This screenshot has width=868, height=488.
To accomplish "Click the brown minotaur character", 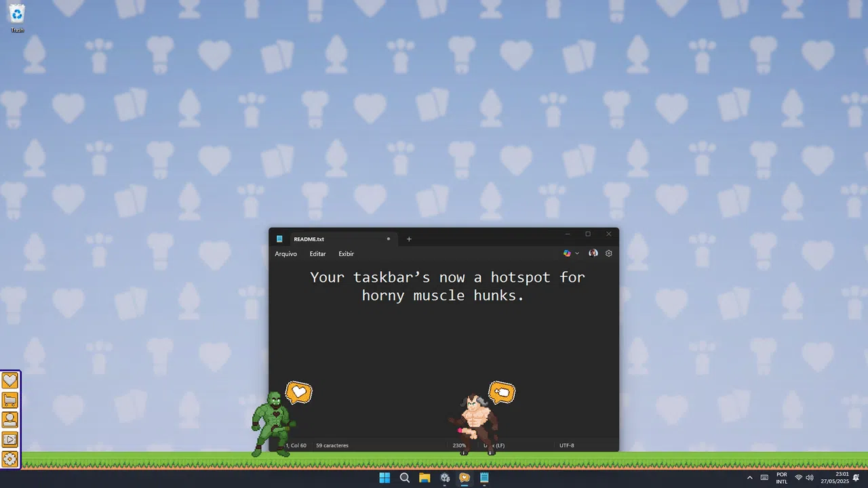I will coord(474,424).
